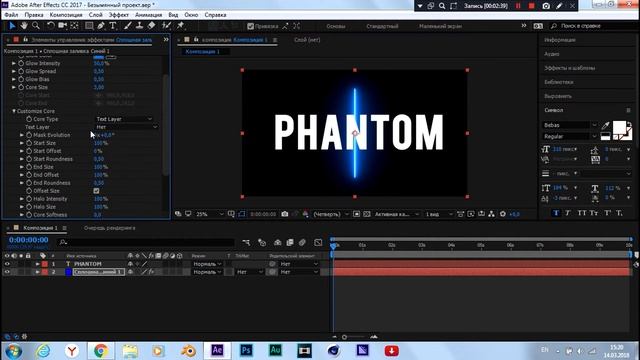Viewport: 640px width, 360px height.
Task: Select the Brush tool
Action: click(x=127, y=26)
